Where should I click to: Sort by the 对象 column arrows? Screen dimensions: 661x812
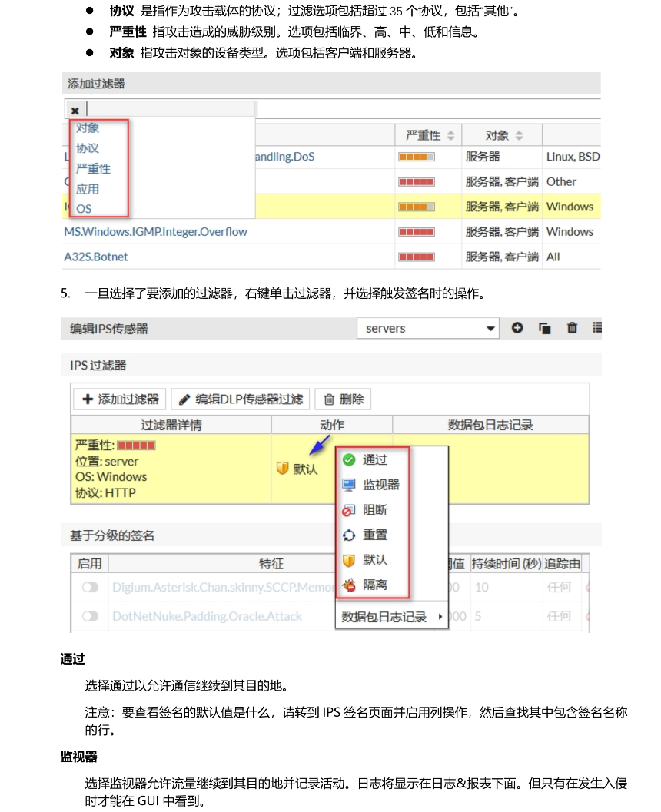click(x=519, y=136)
